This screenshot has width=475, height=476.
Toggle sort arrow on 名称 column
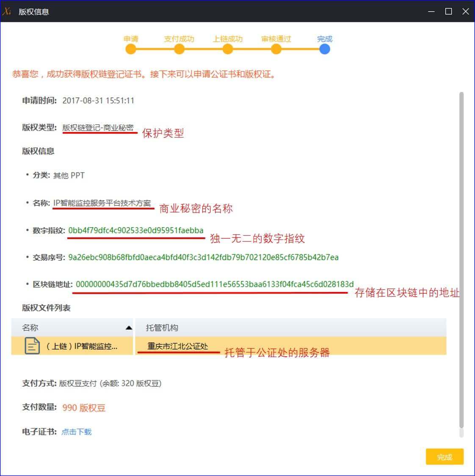click(129, 327)
